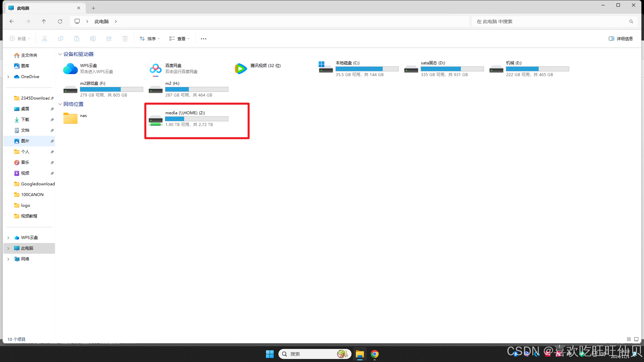Select 图片 in the quick access sidebar
This screenshot has width=644, height=362.
(25, 141)
